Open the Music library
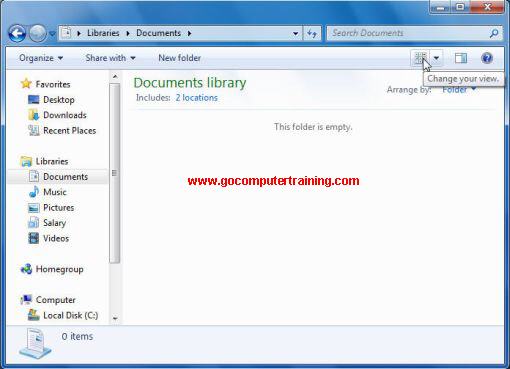Image resolution: width=510 pixels, height=369 pixels. coord(55,192)
